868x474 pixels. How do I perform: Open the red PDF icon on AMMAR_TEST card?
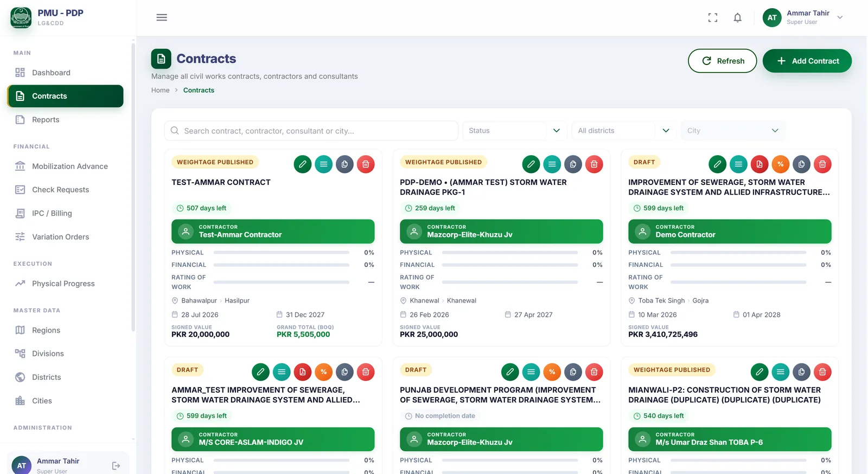(303, 372)
